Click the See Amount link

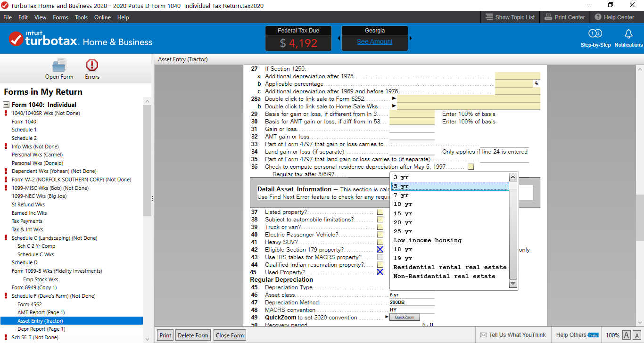(375, 41)
